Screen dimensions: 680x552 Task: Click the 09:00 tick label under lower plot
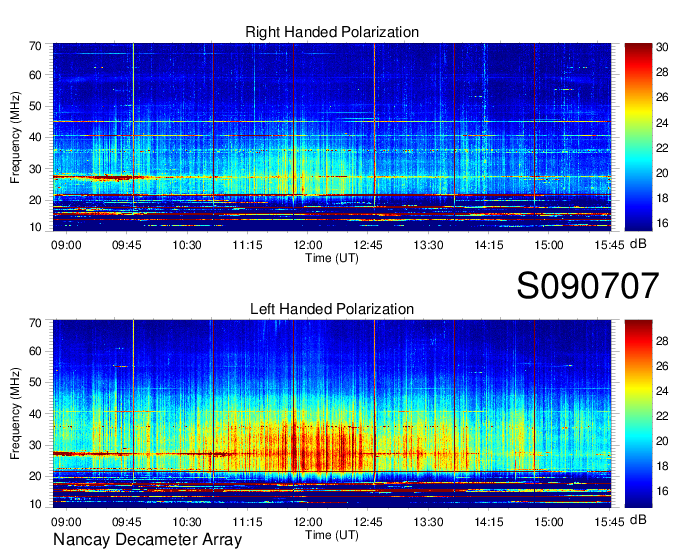pyautogui.click(x=66, y=522)
